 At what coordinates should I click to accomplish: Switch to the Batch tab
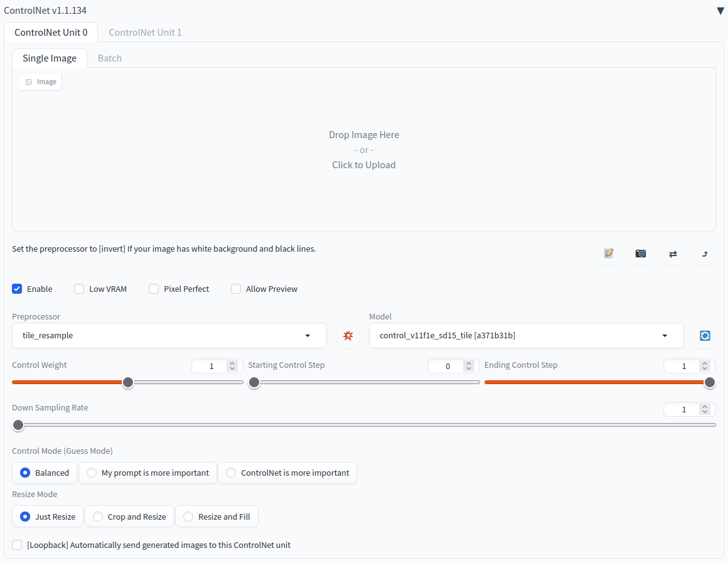(110, 58)
